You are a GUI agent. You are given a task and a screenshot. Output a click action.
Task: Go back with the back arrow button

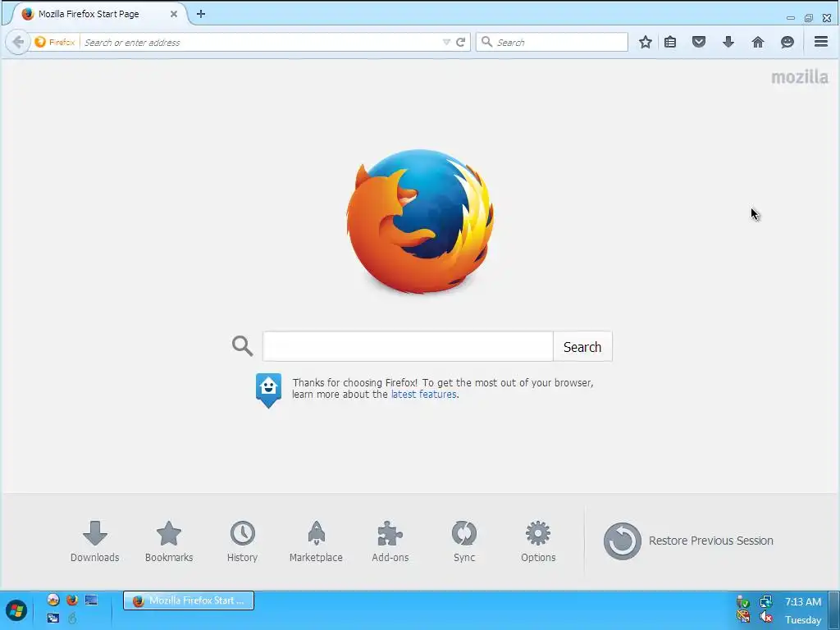pyautogui.click(x=17, y=42)
